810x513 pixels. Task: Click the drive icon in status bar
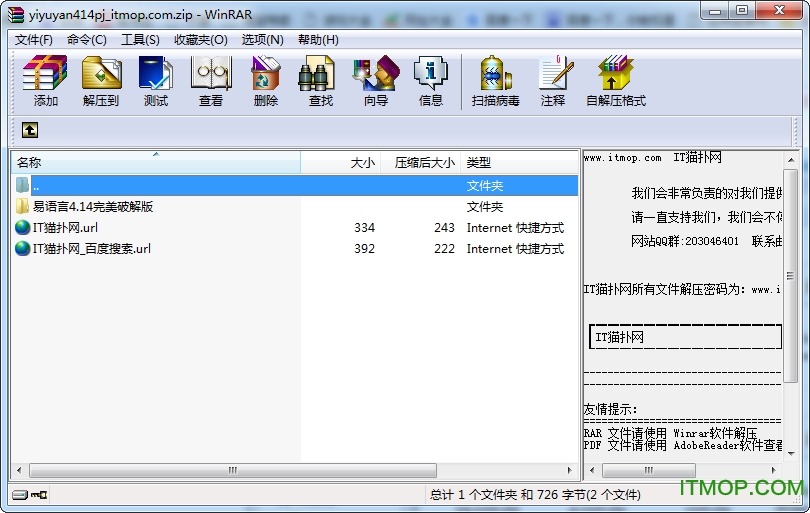(x=20, y=495)
